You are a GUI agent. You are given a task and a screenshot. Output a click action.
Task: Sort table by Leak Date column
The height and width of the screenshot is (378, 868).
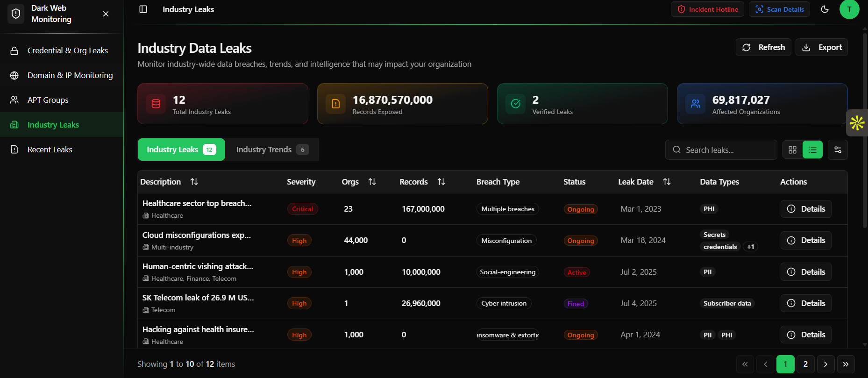[x=667, y=182]
